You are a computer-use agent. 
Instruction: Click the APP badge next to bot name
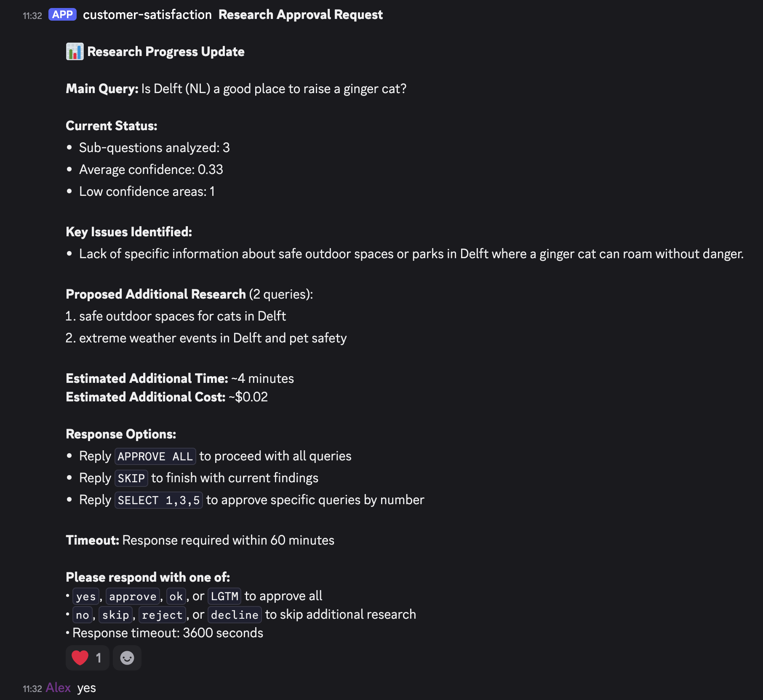[x=62, y=15]
